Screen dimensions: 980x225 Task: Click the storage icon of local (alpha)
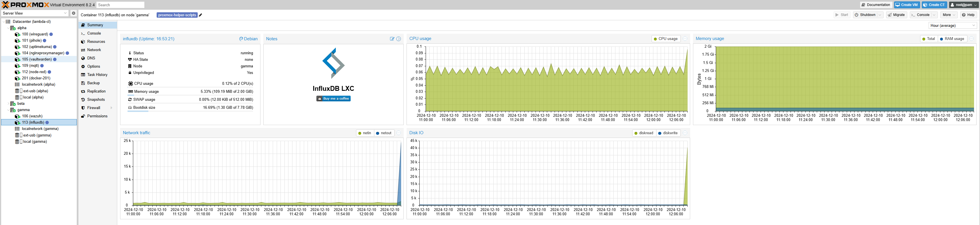(19, 97)
